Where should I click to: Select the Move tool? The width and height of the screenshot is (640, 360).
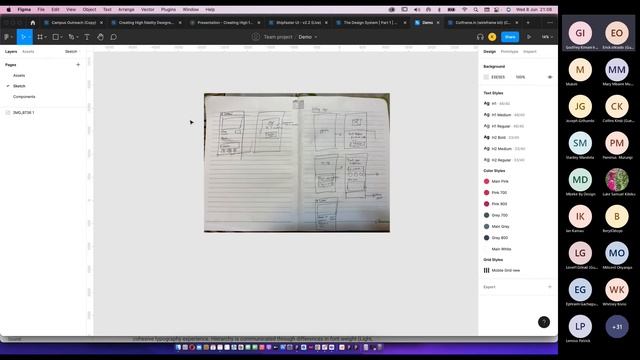point(23,37)
